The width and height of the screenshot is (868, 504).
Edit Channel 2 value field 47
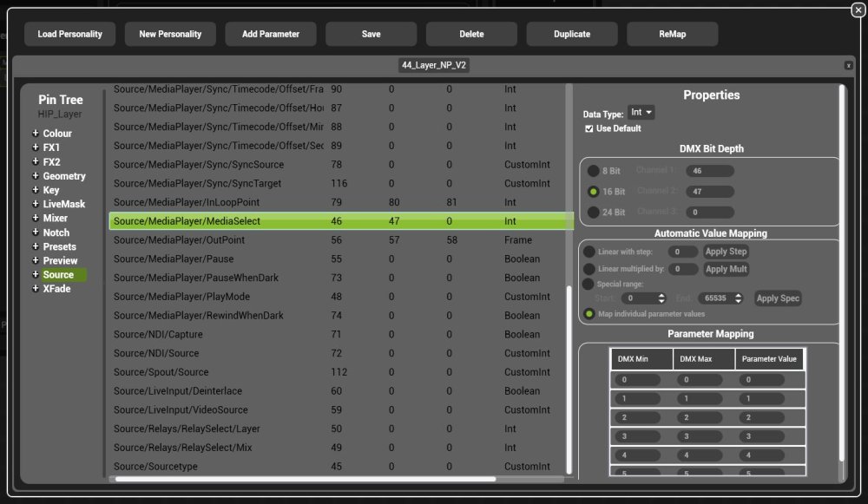710,192
